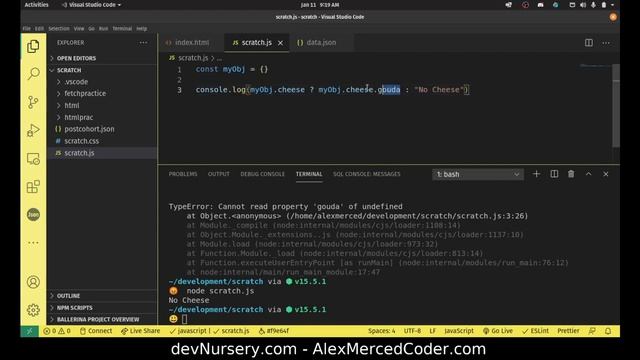Screen dimensions: 640x360
Task: Expand the BALLERINA PROJECT OVERVIEW section
Action: (x=102, y=320)
